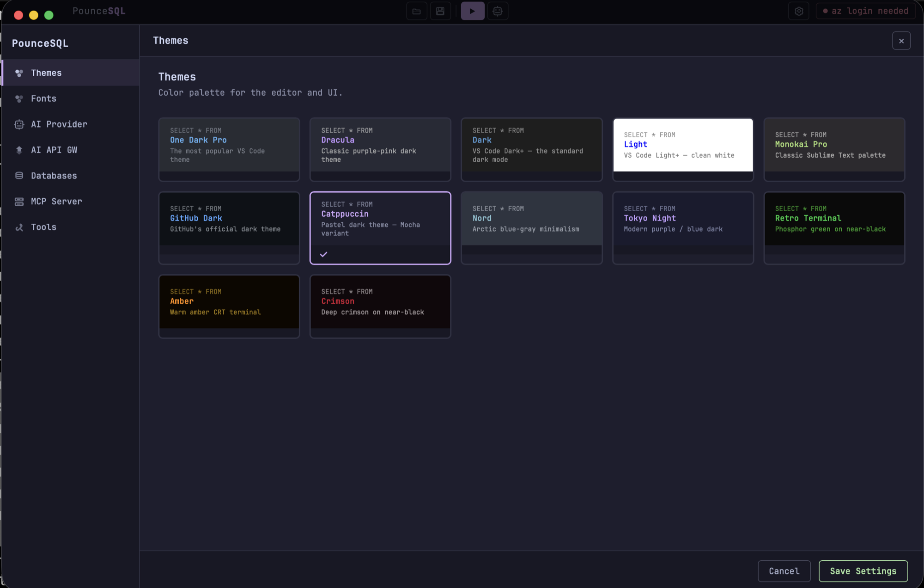Open the Themes settings section
The image size is (924, 588).
(x=71, y=73)
